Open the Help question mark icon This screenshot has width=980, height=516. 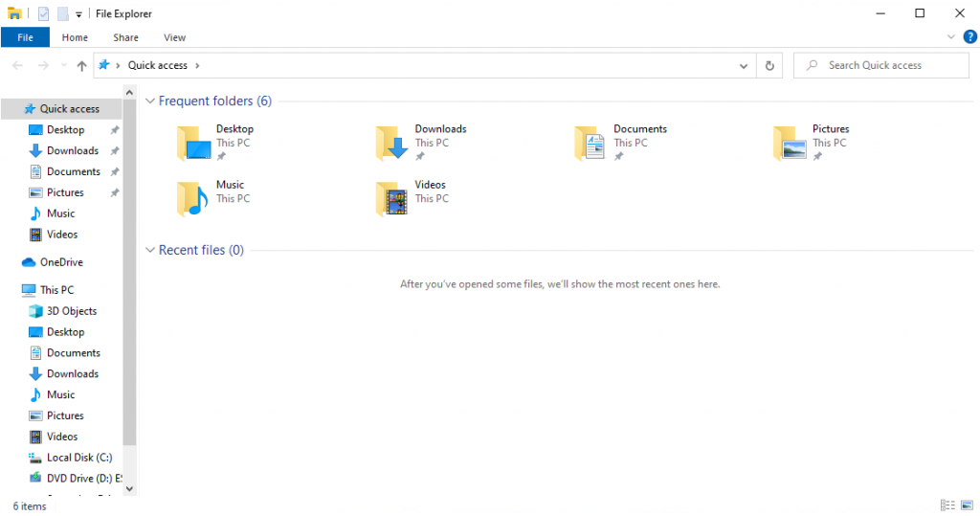coord(970,37)
